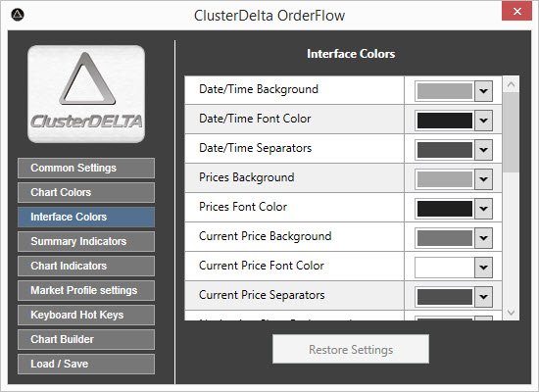539x392 pixels.
Task: Expand Current Price Separators dropdown arrow
Action: [484, 297]
